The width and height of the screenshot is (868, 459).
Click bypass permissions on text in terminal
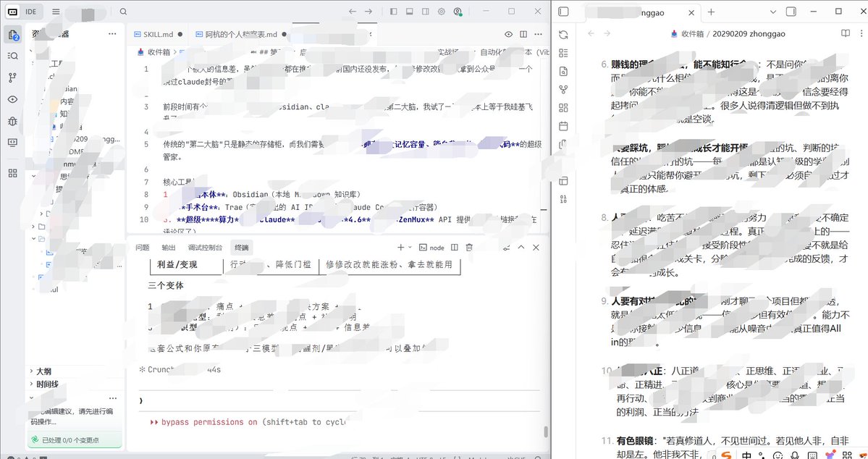209,422
